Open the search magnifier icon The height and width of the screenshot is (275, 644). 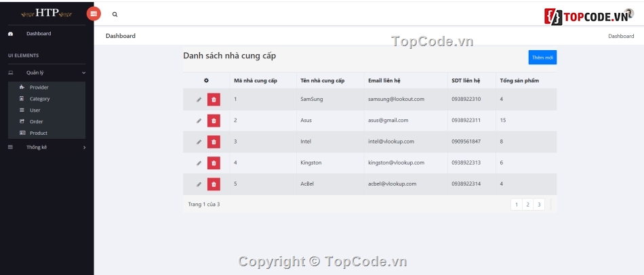(115, 14)
